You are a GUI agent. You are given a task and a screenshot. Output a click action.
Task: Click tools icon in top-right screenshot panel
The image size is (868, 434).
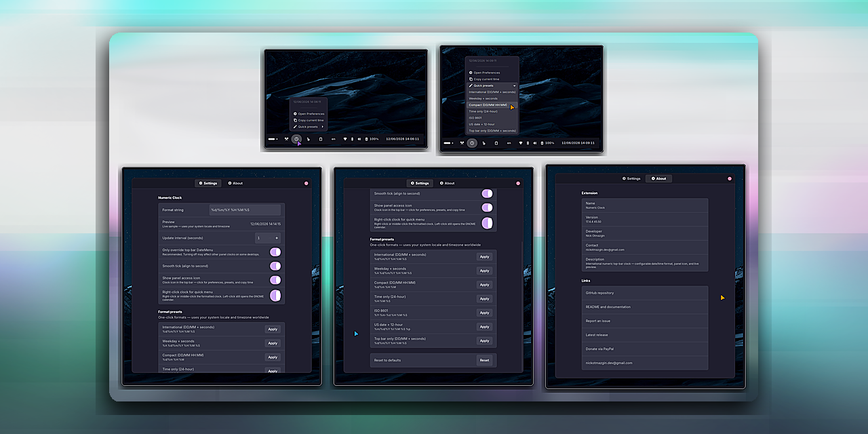pyautogui.click(x=462, y=143)
